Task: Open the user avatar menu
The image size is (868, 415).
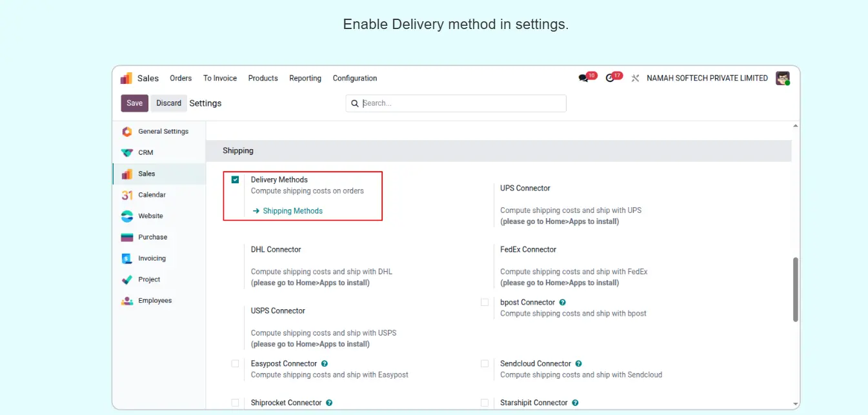Action: coord(782,78)
